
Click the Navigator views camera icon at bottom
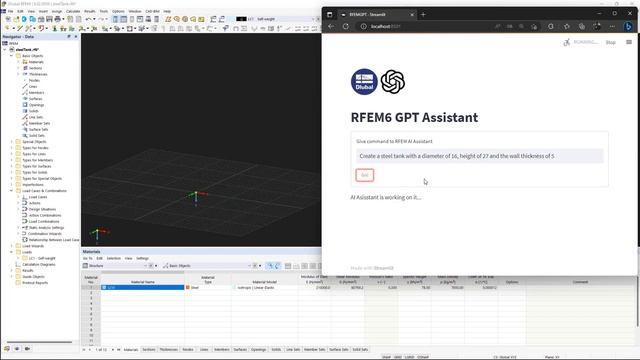click(27, 349)
